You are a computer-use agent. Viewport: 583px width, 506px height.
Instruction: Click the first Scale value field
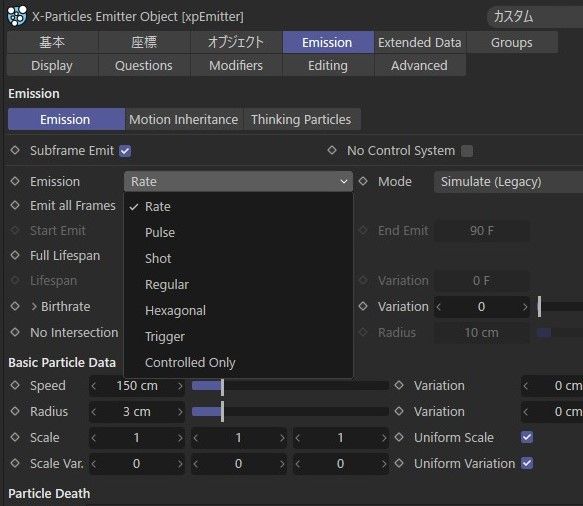click(x=137, y=438)
